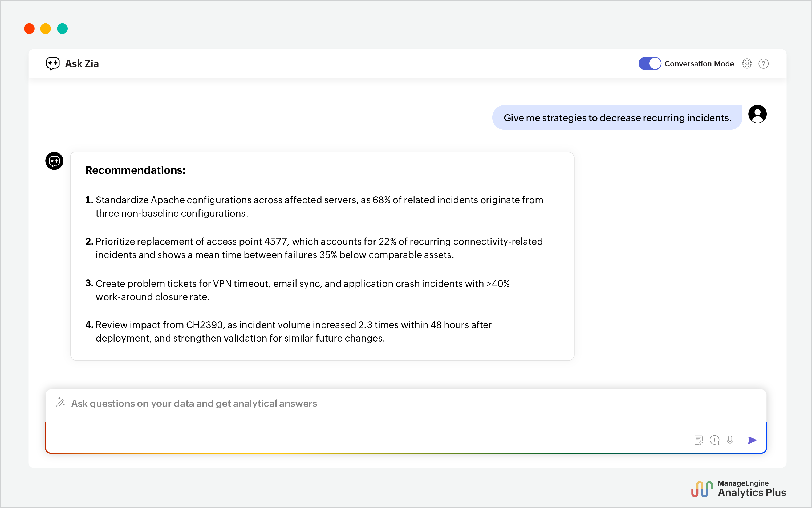Click the user profile avatar
812x508 pixels.
coord(758,113)
